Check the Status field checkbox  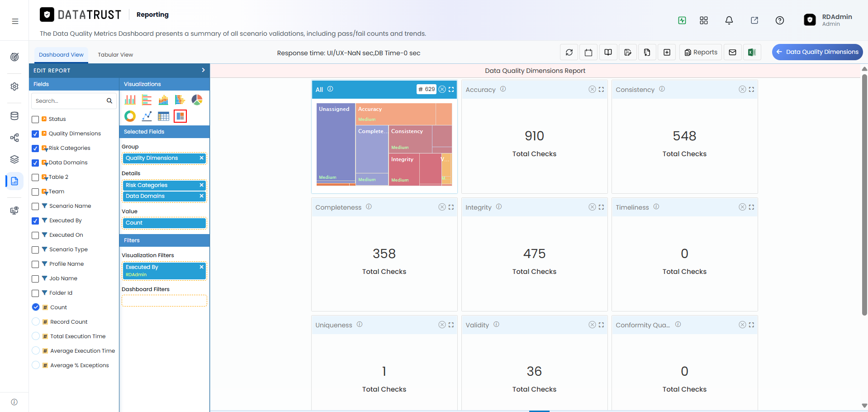coord(35,120)
